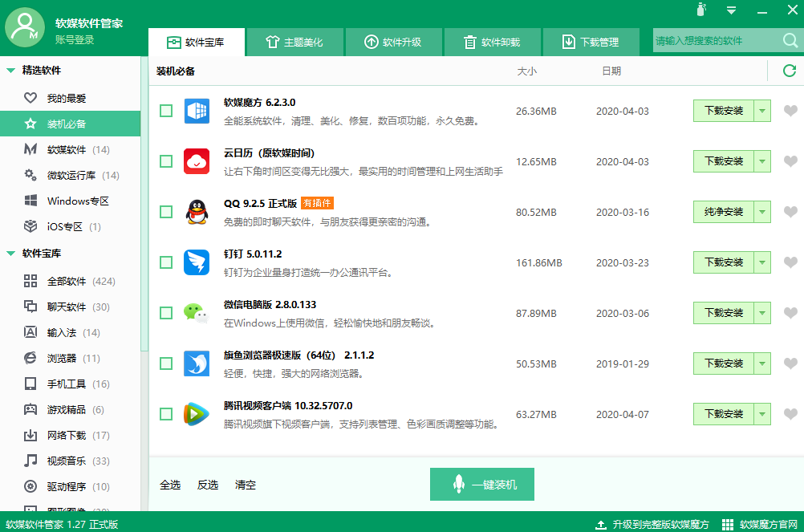Check the 腾讯视频客户端 checkbox
Screen dimensions: 804x532
click(166, 414)
